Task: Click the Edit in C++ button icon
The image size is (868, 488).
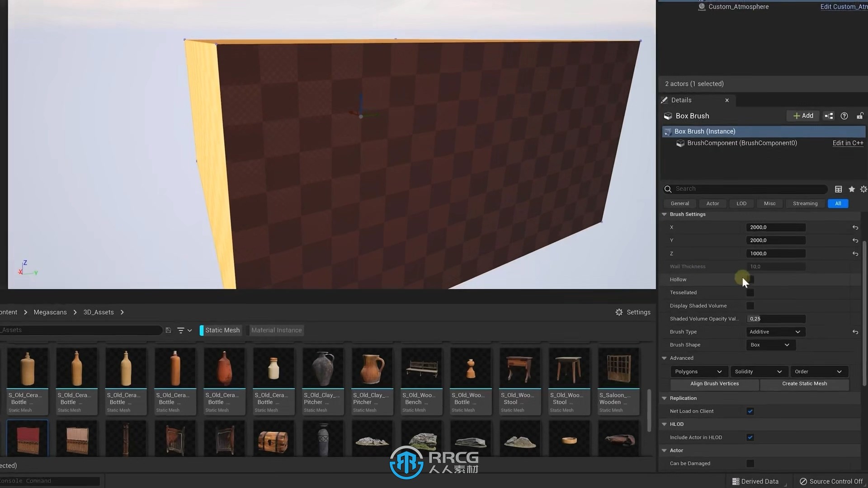Action: [847, 142]
